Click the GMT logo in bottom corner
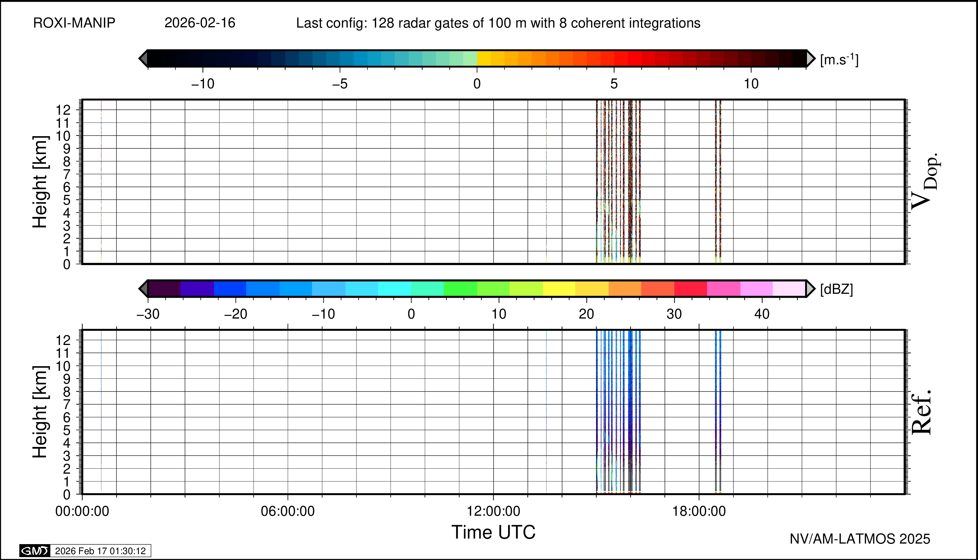The height and width of the screenshot is (560, 978). click(35, 551)
